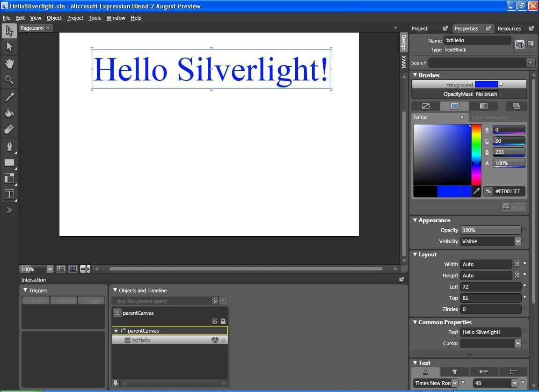Activate the Pan hand tool

[x=9, y=64]
